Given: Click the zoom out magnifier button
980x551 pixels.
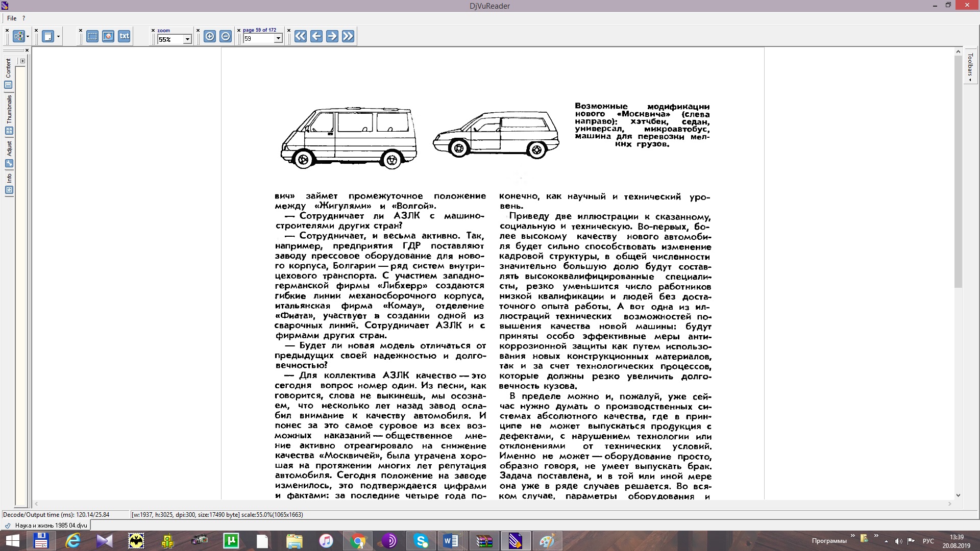Looking at the screenshot, I should point(226,36).
